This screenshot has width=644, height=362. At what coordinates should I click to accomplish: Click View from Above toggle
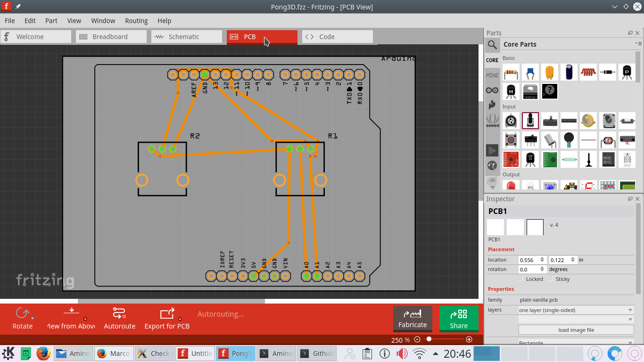[71, 319]
